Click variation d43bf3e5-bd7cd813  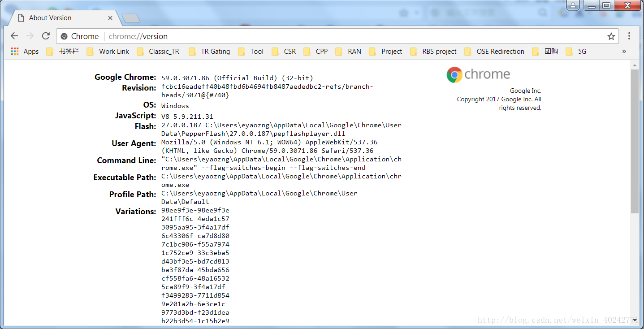pos(195,261)
